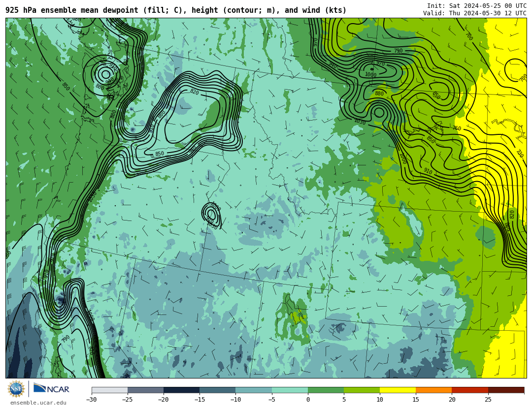Click the '-25' colorbar tick label
The image size is (532, 409).
(128, 400)
